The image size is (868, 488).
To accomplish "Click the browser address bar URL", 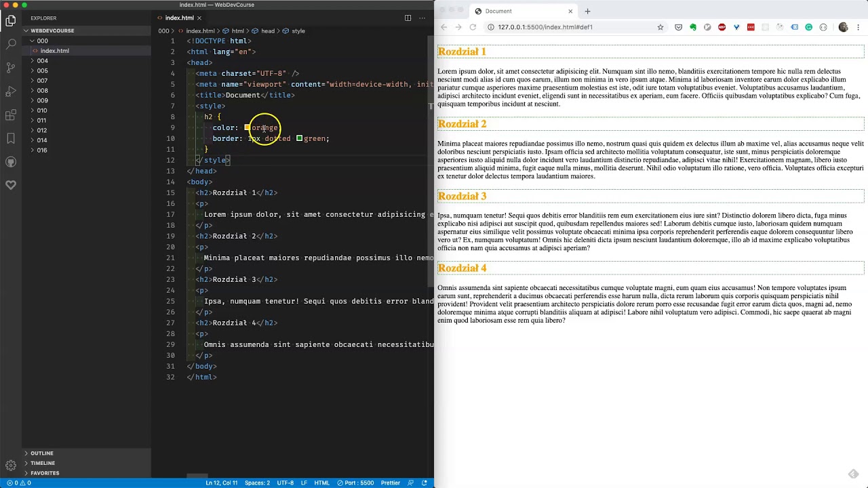I will [x=545, y=27].
